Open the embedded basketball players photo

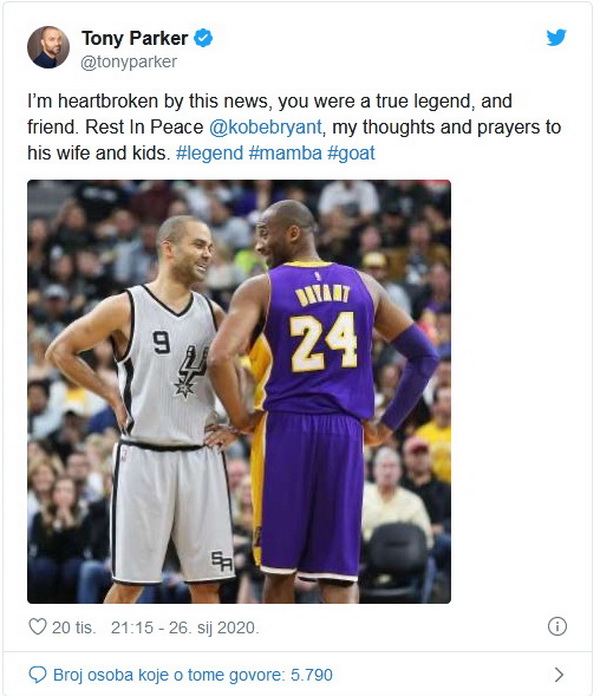(239, 392)
